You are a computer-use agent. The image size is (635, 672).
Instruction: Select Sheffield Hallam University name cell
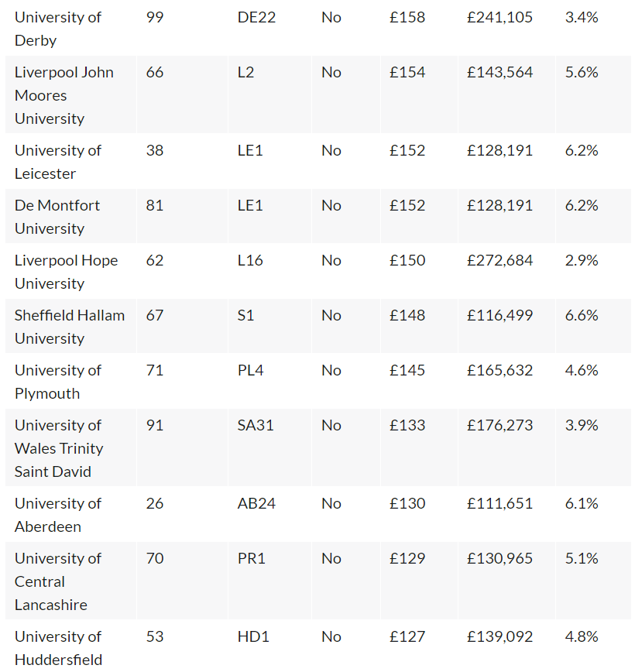(70, 326)
